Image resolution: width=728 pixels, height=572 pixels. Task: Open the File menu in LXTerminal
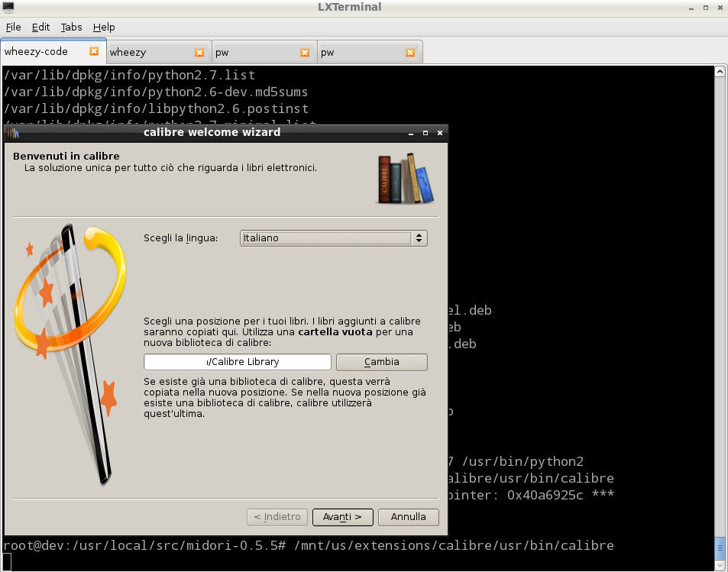pyautogui.click(x=13, y=27)
